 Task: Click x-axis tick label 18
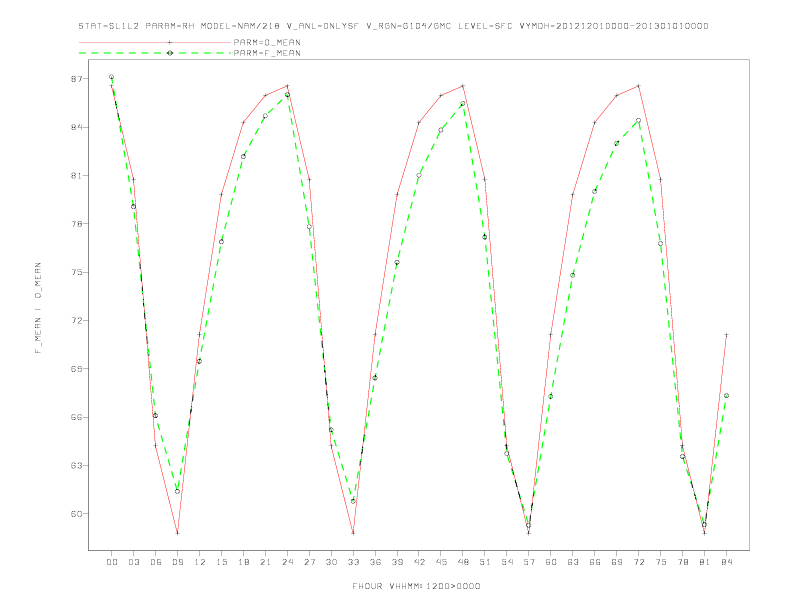(243, 562)
